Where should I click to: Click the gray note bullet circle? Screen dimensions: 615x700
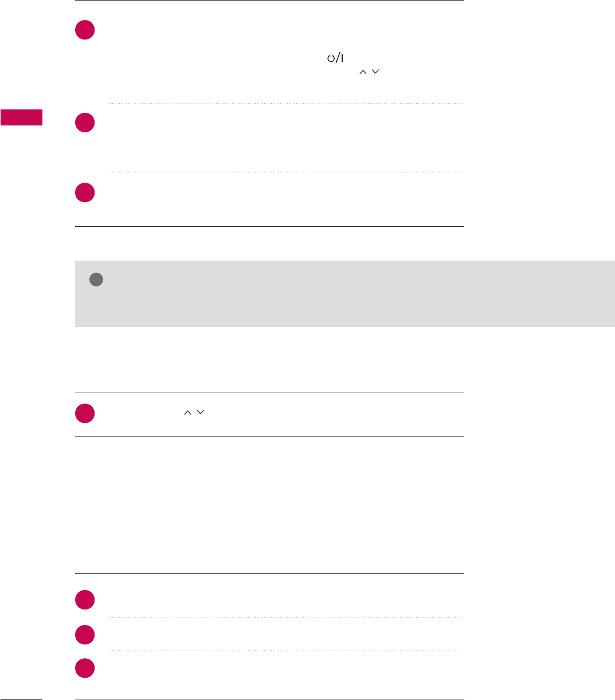coord(96,280)
